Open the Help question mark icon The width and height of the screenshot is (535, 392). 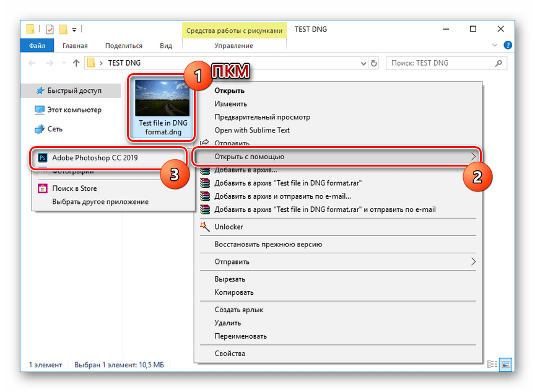click(508, 45)
